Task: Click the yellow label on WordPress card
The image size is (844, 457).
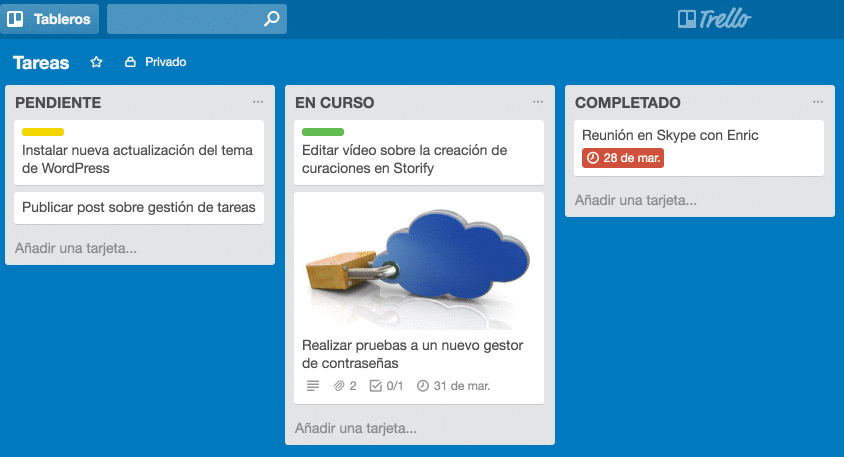Action: point(43,132)
